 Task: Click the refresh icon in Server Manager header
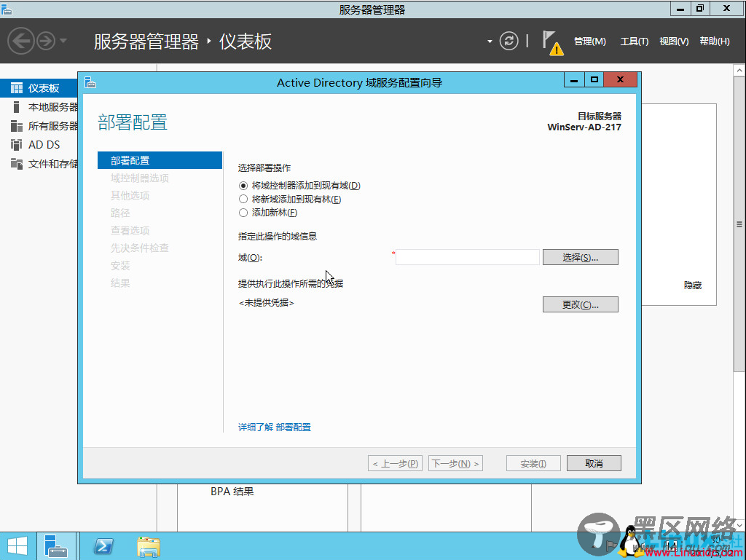[509, 41]
